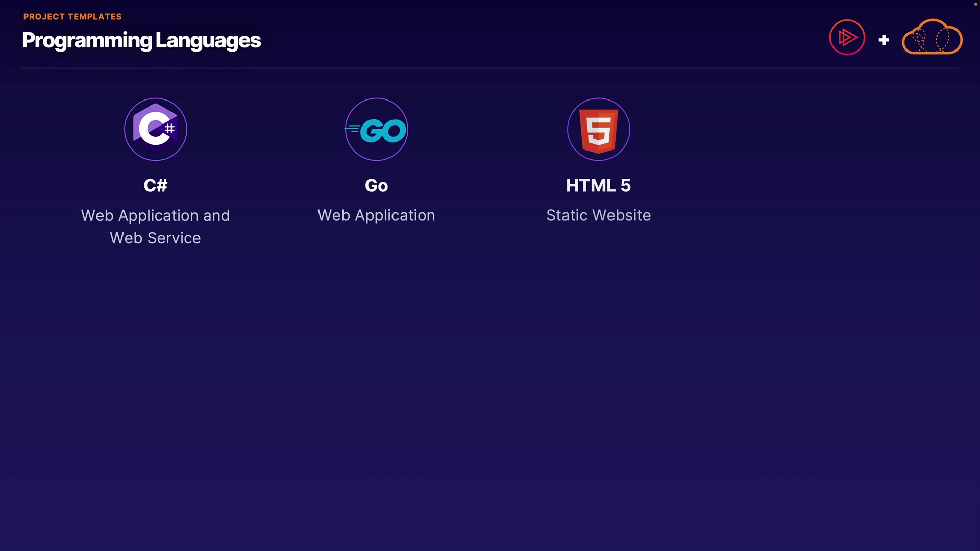Click the horizontal divider line below title
This screenshot has width=980, height=551.
(490, 68)
